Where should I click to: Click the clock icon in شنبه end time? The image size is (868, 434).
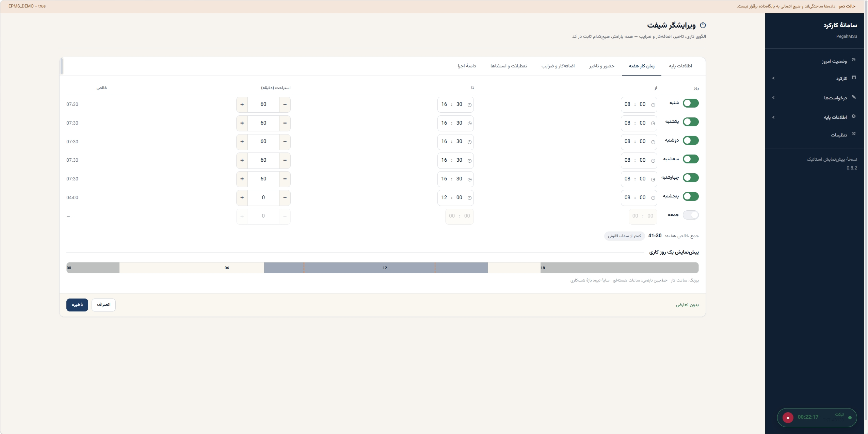pyautogui.click(x=469, y=105)
